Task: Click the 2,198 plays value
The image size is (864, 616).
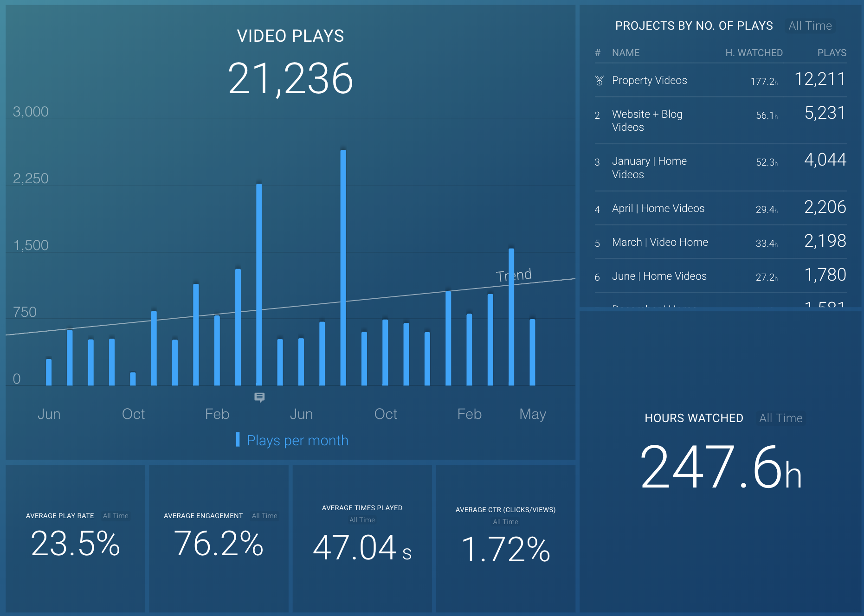Action: [825, 241]
